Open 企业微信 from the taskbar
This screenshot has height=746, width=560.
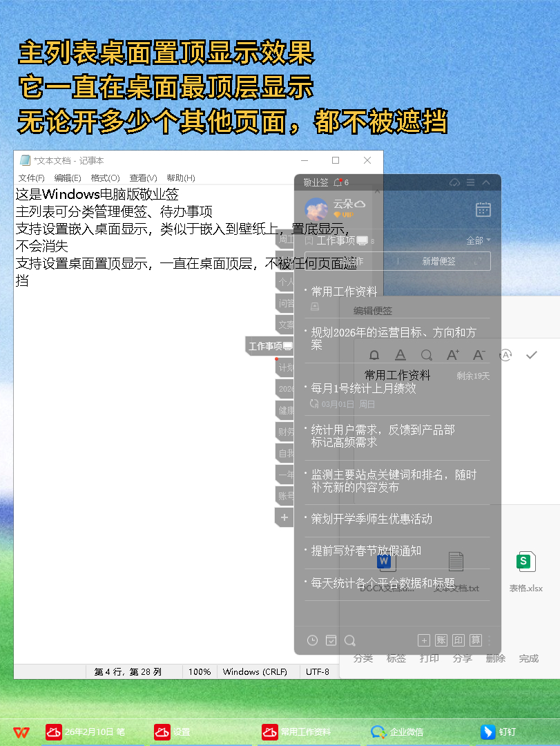(x=397, y=731)
